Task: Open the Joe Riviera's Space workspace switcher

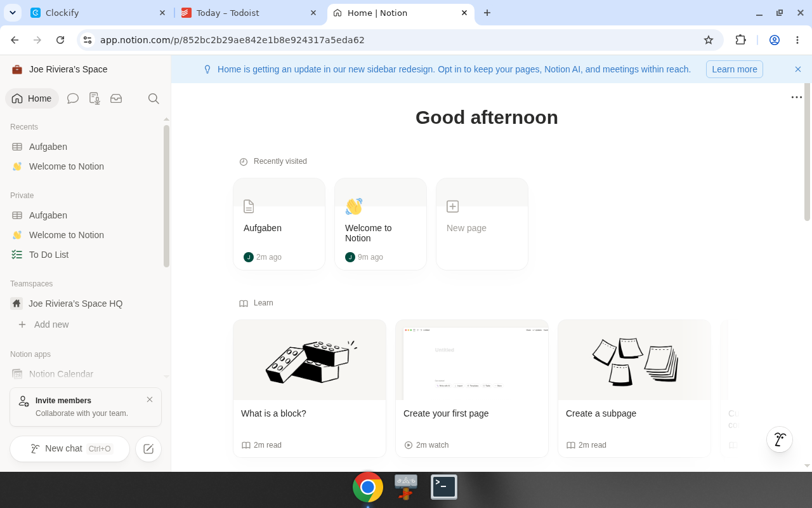Action: tap(60, 69)
